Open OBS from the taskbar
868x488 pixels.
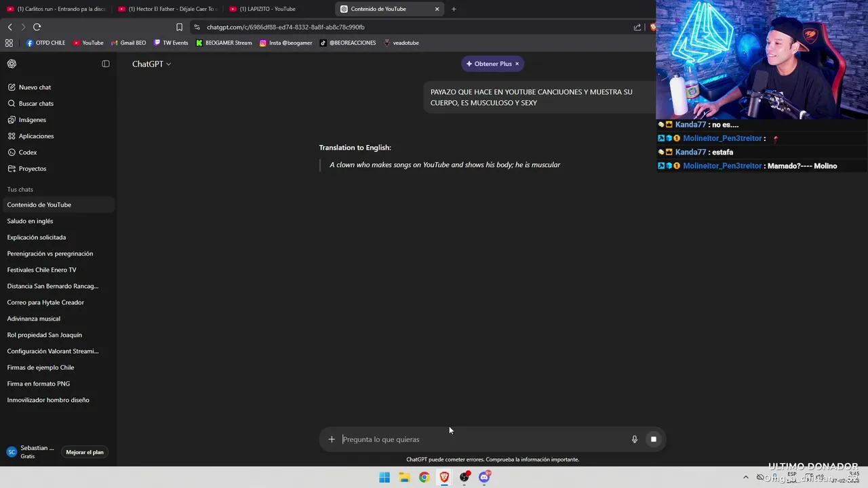(x=464, y=477)
